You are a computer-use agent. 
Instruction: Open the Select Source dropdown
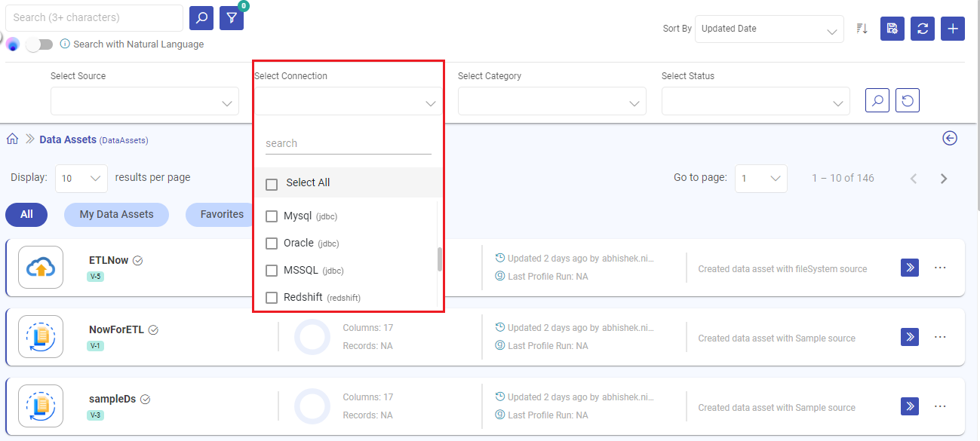(144, 100)
